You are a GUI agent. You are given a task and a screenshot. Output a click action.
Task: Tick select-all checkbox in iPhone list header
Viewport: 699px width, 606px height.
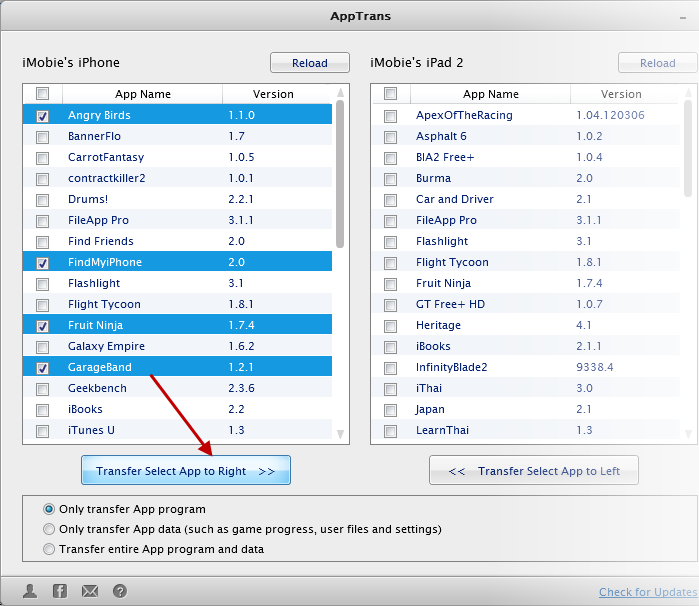[x=42, y=94]
